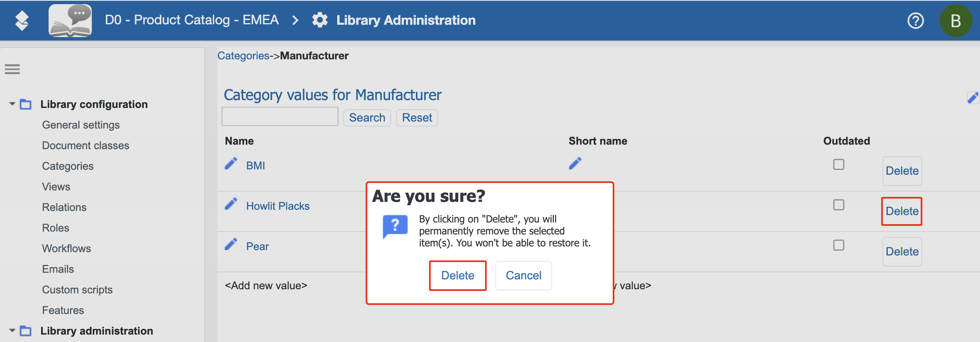Select Workflows in the sidebar menu
The image size is (980, 342).
pos(66,248)
